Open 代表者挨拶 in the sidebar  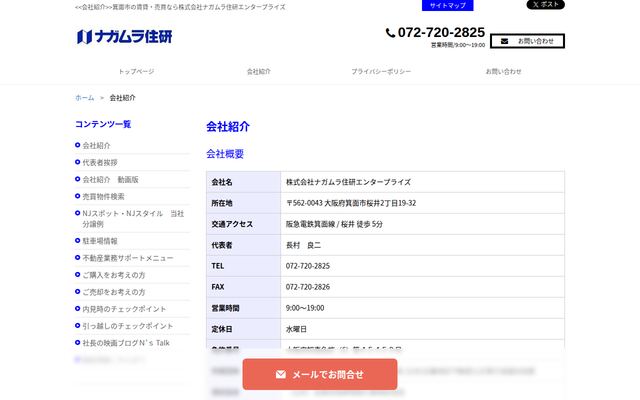coord(100,162)
